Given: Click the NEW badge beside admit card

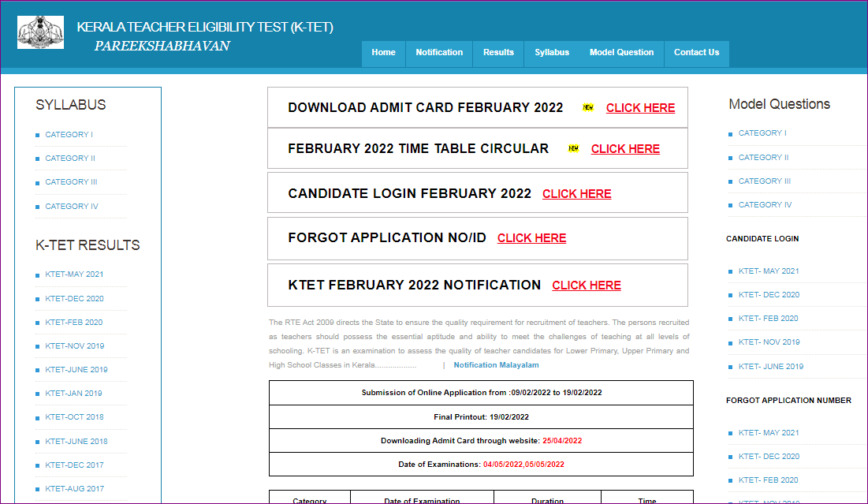Looking at the screenshot, I should pyautogui.click(x=588, y=107).
